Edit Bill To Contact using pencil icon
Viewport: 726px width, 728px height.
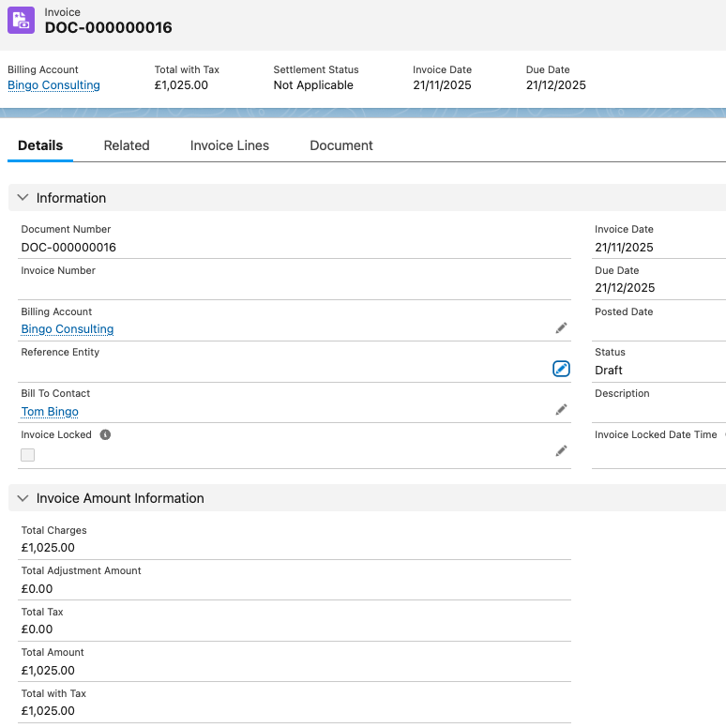click(561, 410)
